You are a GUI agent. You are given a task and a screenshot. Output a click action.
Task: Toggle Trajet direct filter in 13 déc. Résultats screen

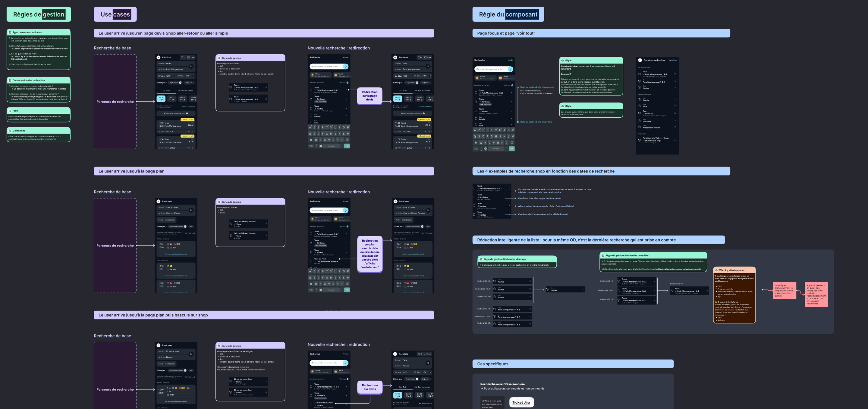click(x=412, y=379)
